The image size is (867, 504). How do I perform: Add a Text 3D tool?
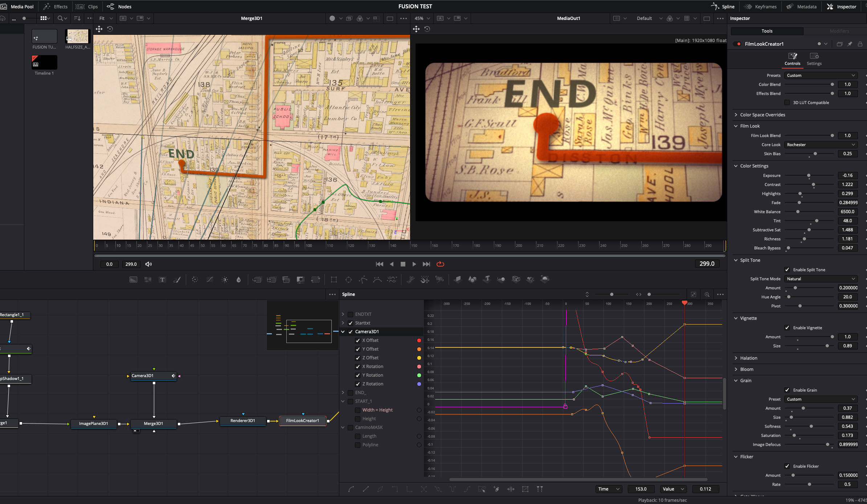click(x=487, y=279)
